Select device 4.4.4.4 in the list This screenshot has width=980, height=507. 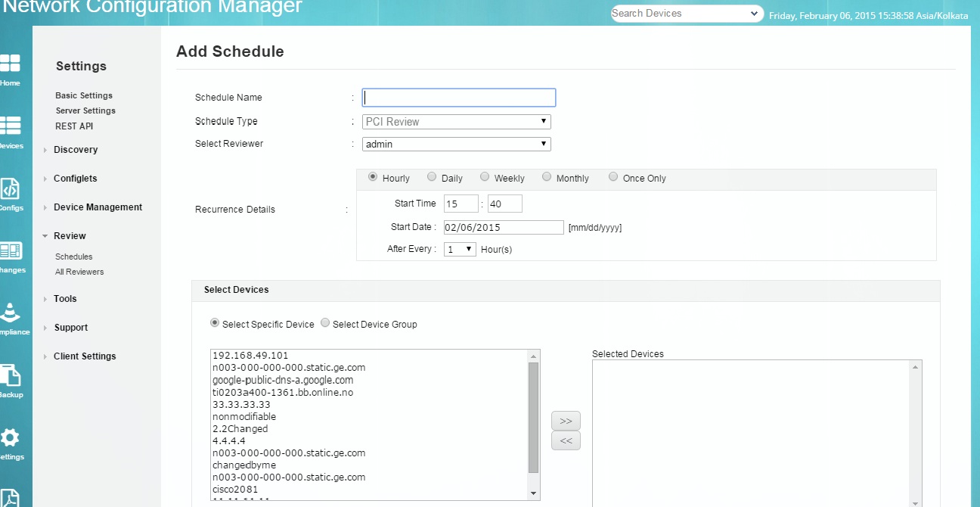tap(228, 440)
